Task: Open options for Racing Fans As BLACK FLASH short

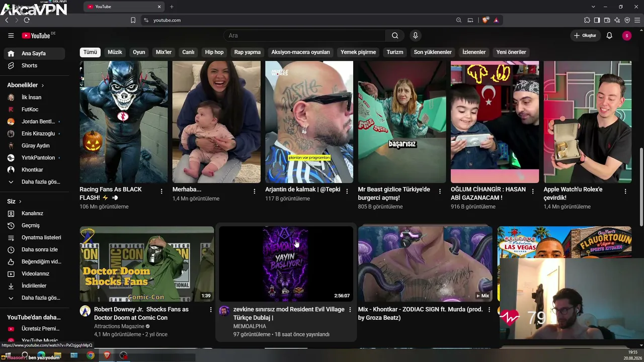Action: (x=162, y=192)
